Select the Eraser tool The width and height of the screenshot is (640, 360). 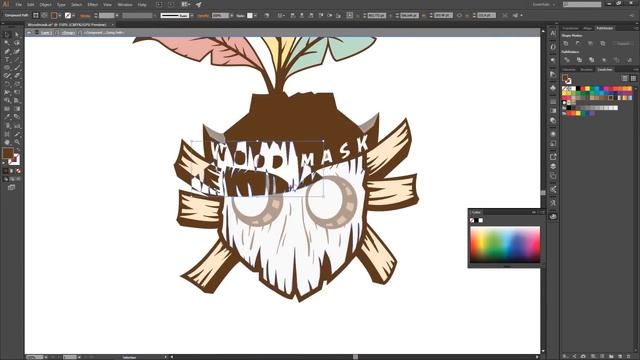tap(17, 76)
